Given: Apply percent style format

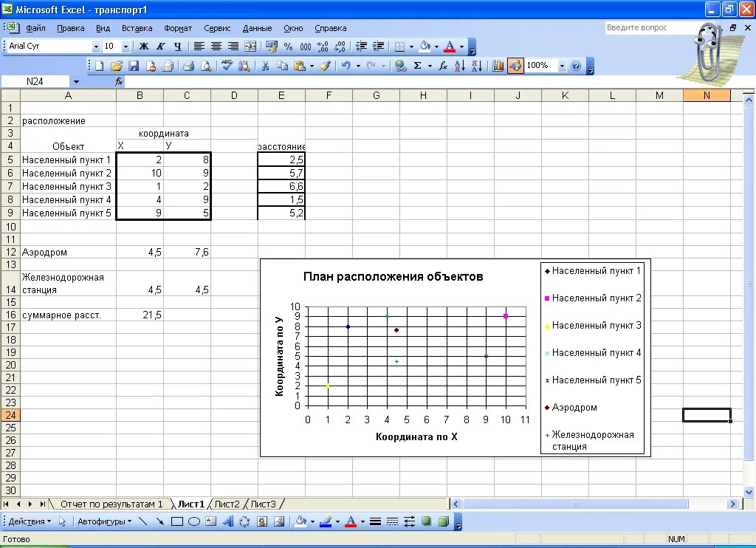Looking at the screenshot, I should pos(289,47).
